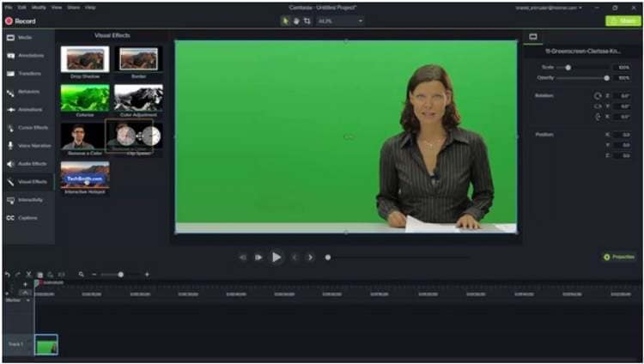Open the Transitions tab
The height and width of the screenshot is (364, 644).
tap(28, 74)
